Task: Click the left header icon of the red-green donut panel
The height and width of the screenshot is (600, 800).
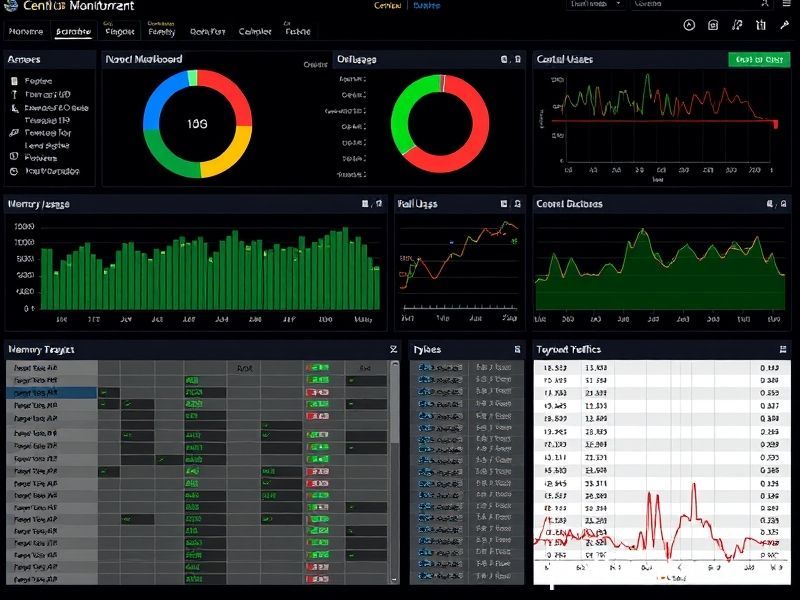Action: click(504, 60)
